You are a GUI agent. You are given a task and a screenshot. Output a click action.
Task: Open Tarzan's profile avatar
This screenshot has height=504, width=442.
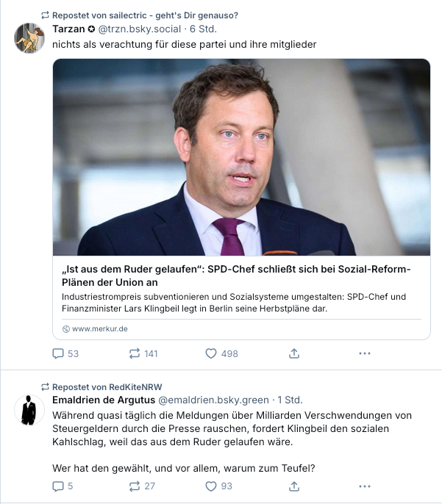click(29, 37)
